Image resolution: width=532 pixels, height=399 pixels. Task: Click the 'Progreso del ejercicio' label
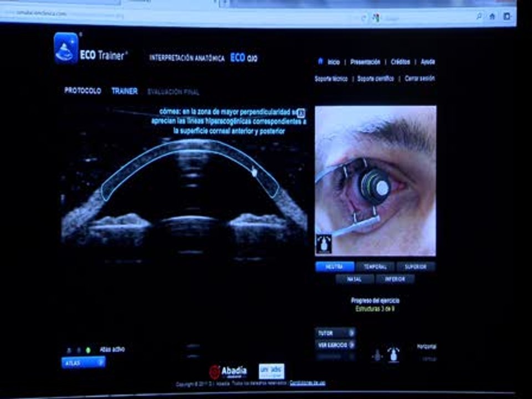375,300
